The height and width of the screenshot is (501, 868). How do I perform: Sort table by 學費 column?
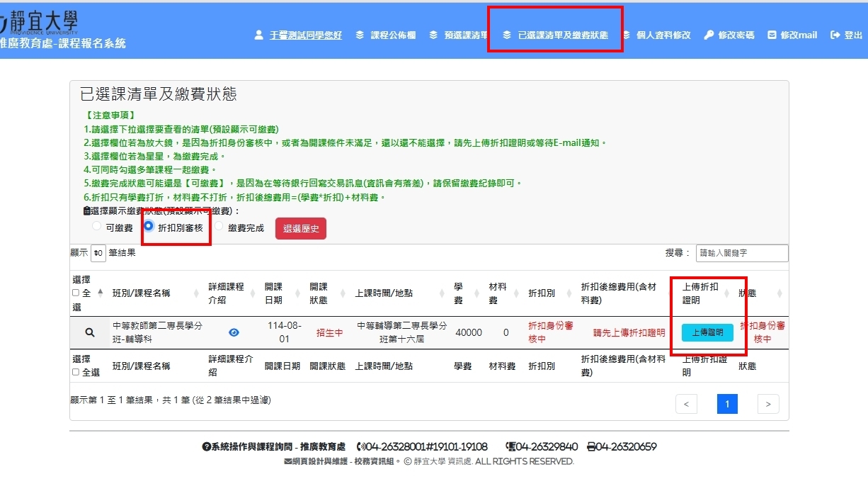click(x=459, y=293)
